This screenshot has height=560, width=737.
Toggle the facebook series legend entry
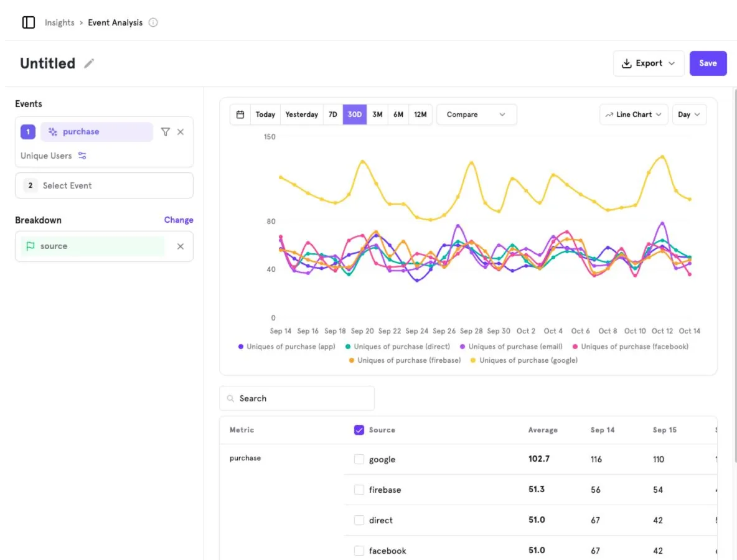[x=631, y=347]
